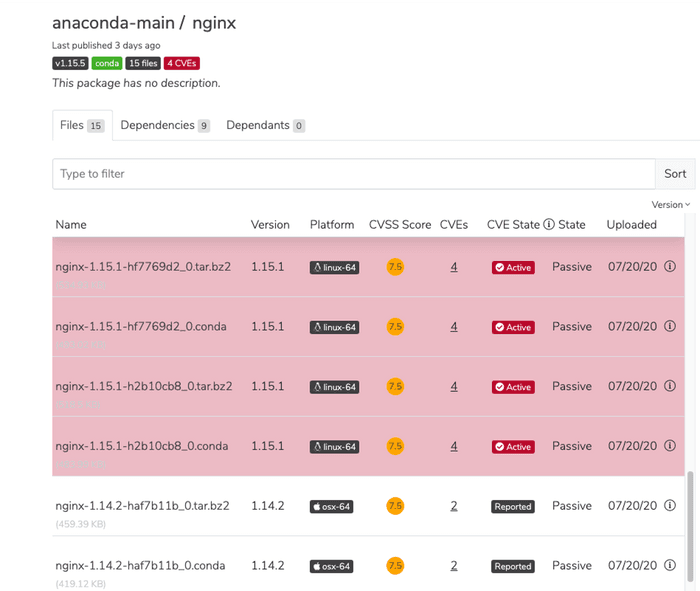Screen dimensions: 700x591
Task: Click the CVSS Score column header
Action: [400, 225]
